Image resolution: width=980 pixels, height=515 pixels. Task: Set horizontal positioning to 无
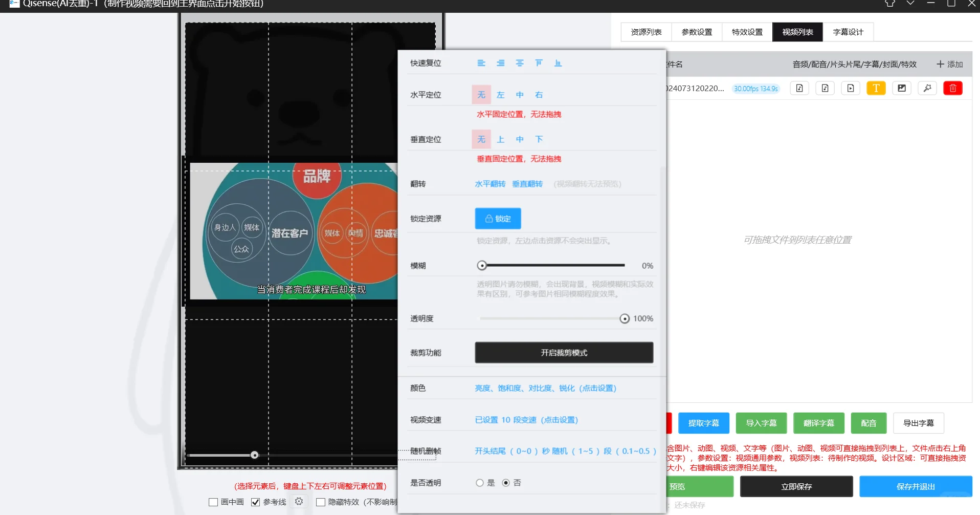(x=481, y=95)
